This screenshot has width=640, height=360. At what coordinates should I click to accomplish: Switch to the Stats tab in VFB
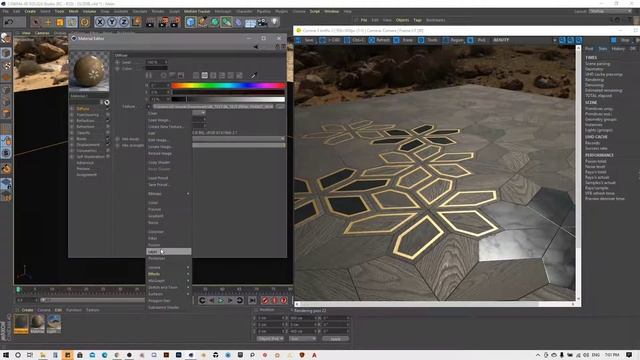602,49
